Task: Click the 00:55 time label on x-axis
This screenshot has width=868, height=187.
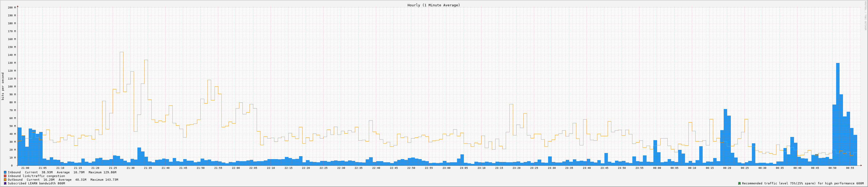Action: coord(850,168)
